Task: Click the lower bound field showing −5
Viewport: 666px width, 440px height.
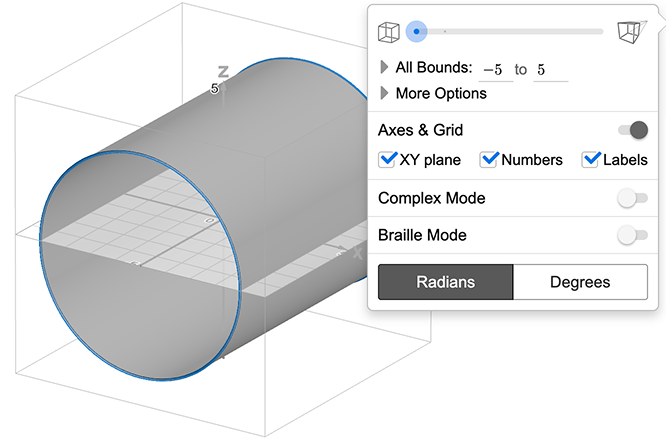Action: (494, 69)
